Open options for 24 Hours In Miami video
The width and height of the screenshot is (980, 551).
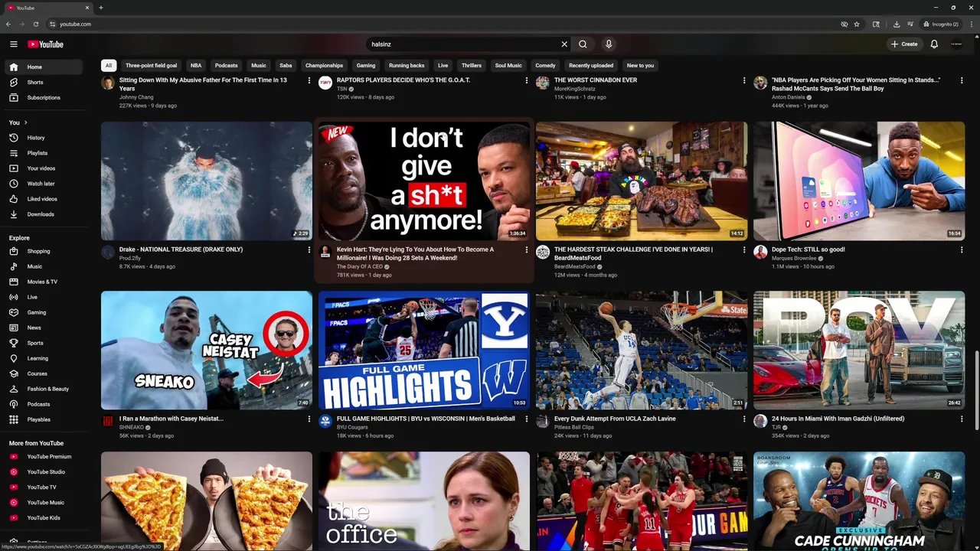click(962, 419)
